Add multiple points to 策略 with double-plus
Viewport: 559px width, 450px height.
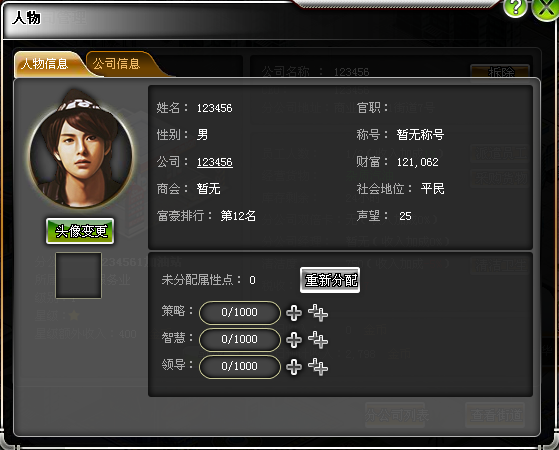[x=318, y=313]
